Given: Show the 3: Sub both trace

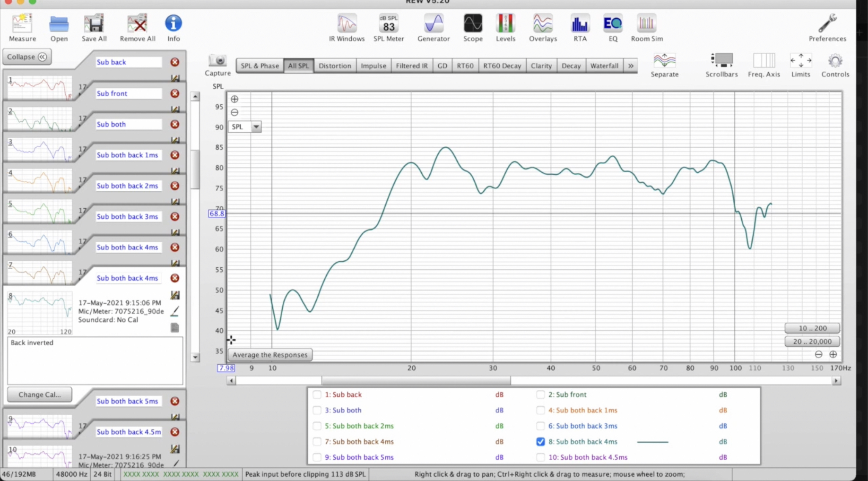Looking at the screenshot, I should click(317, 410).
